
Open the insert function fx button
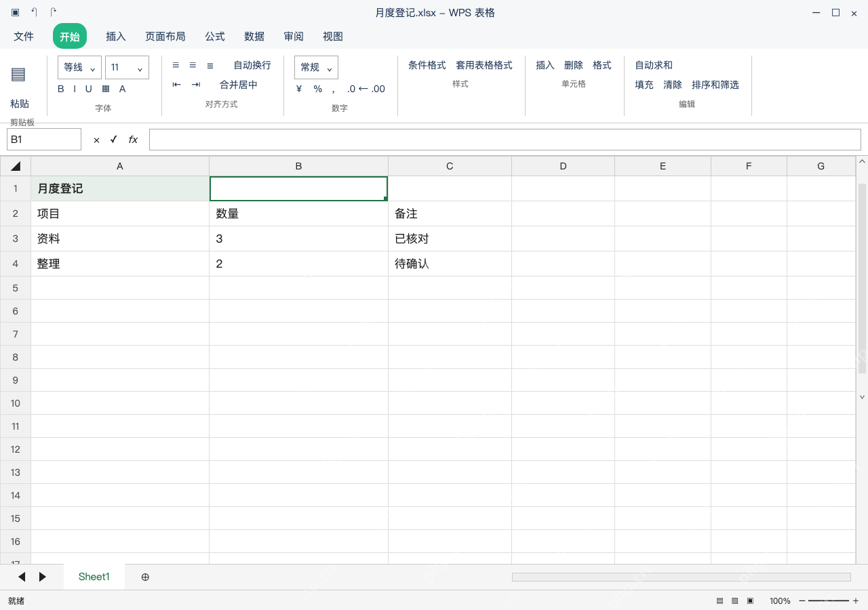[133, 140]
